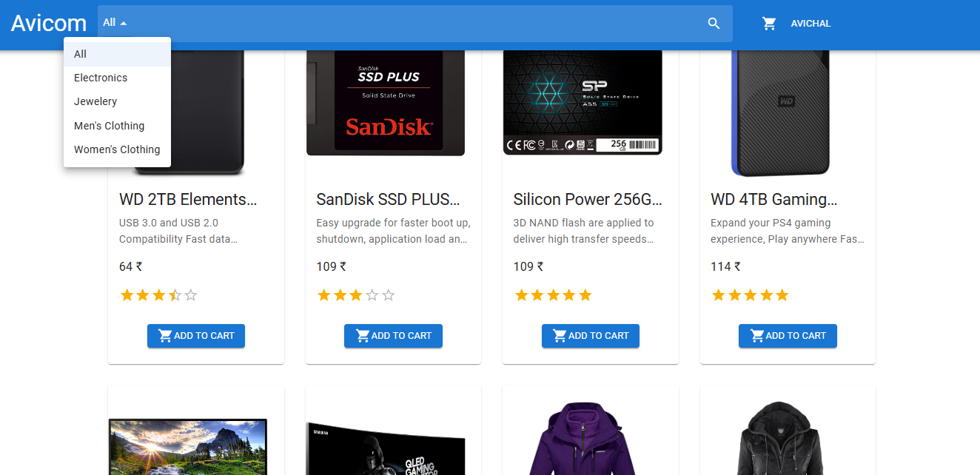
Task: Set WD 2TB Elements rating to five stars
Action: click(x=191, y=295)
